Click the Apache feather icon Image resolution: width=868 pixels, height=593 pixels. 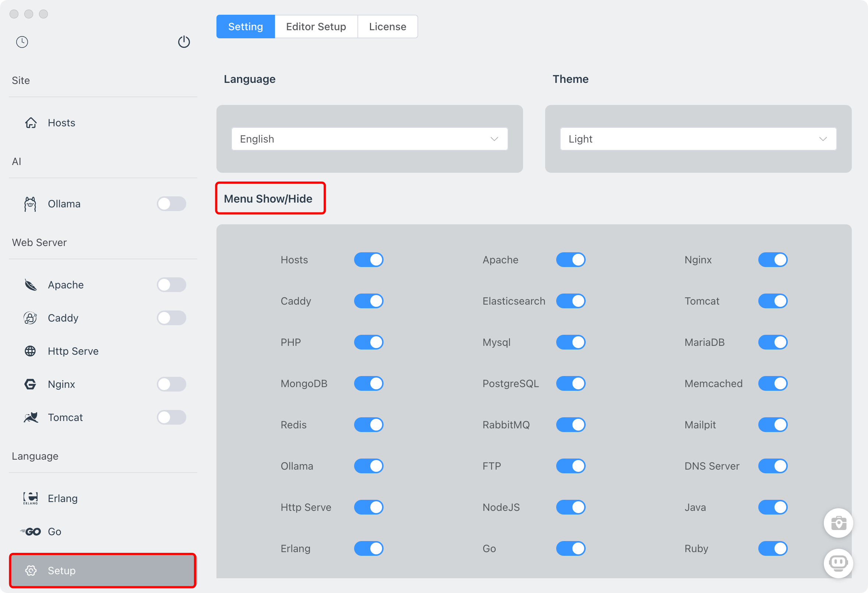pos(30,284)
